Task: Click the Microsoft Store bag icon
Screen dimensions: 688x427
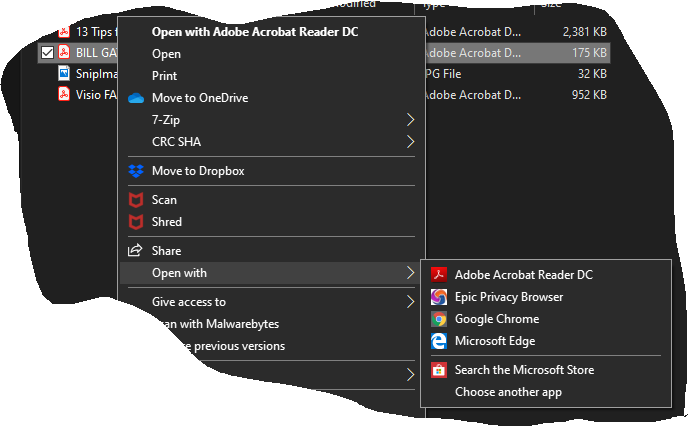Action: 439,370
